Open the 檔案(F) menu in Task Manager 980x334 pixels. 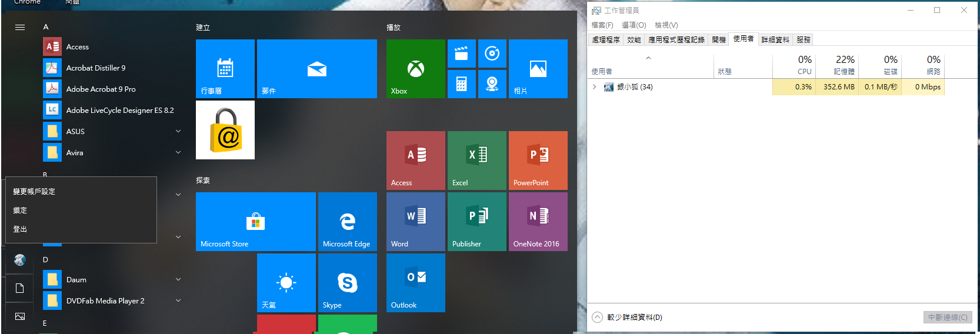[x=602, y=25]
